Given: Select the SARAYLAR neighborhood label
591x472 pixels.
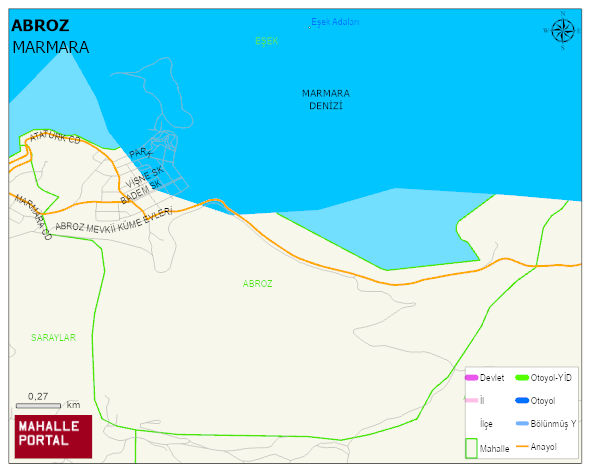Looking at the screenshot, I should 54,337.
